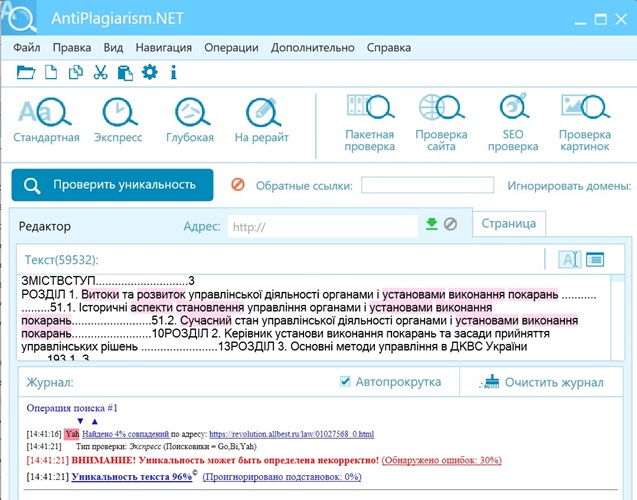637x500 pixels.
Task: Click the ВНИМАНИЕ warning message
Action: [x=225, y=460]
